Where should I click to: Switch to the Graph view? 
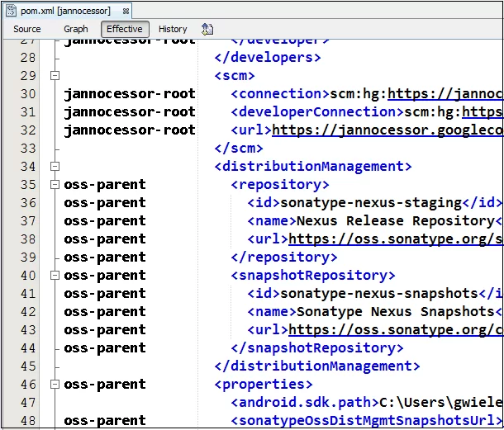tap(76, 29)
